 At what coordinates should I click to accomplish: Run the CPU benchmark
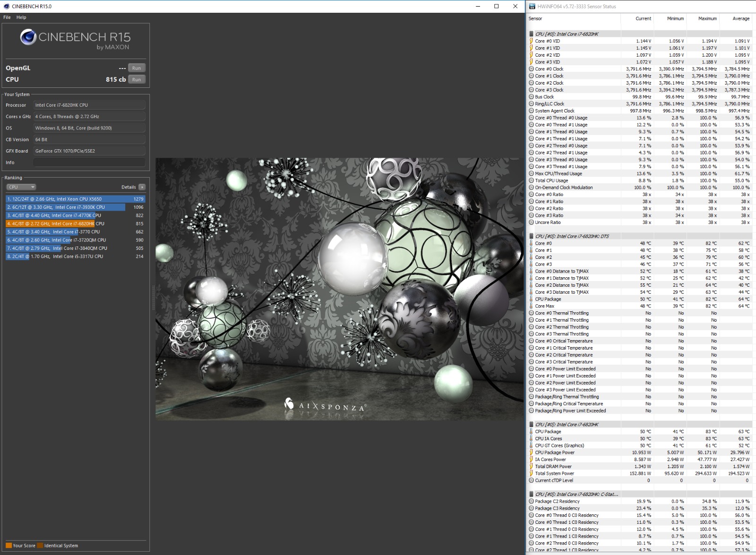[137, 79]
